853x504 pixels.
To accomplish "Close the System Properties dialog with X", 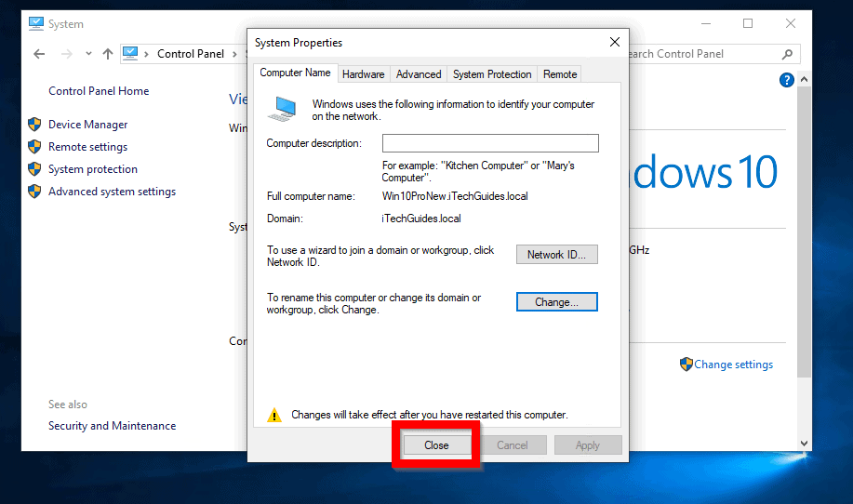I will (x=615, y=42).
